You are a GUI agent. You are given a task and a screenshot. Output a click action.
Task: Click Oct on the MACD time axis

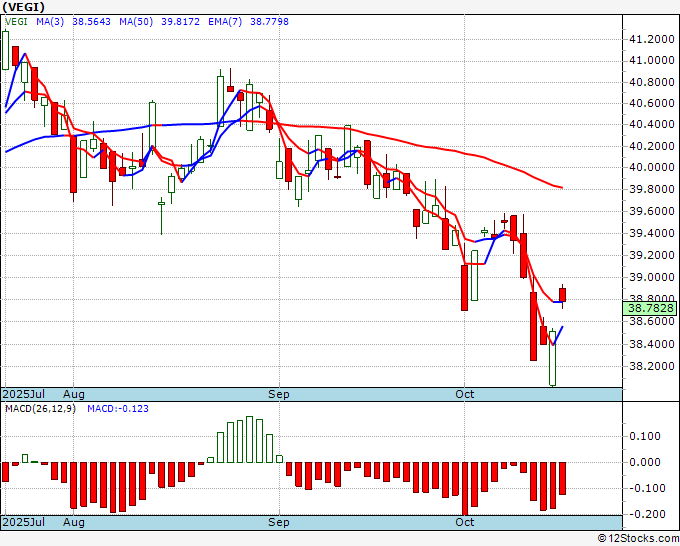point(464,522)
